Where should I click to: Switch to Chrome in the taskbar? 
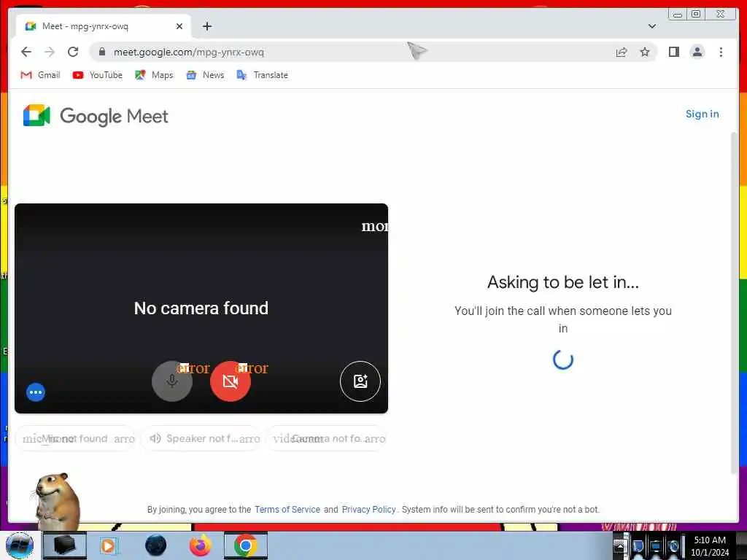pos(245,545)
